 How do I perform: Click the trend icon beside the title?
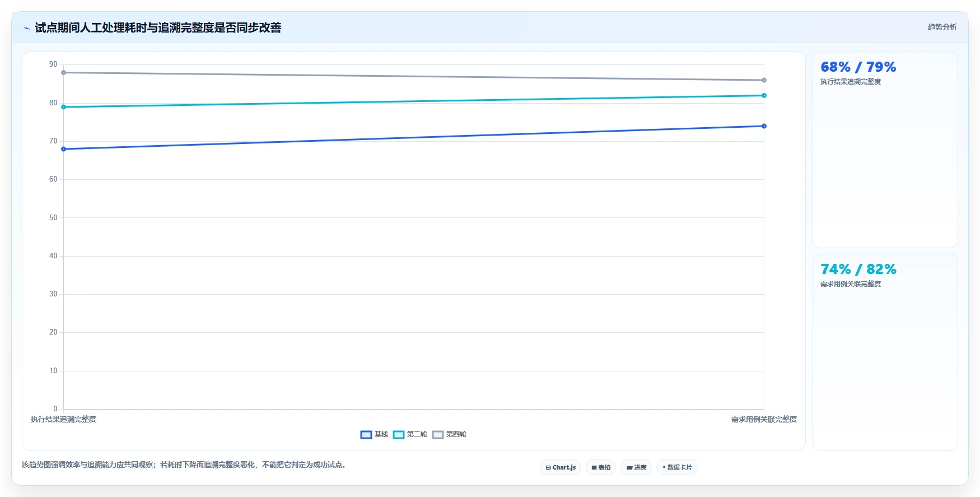pyautogui.click(x=26, y=28)
